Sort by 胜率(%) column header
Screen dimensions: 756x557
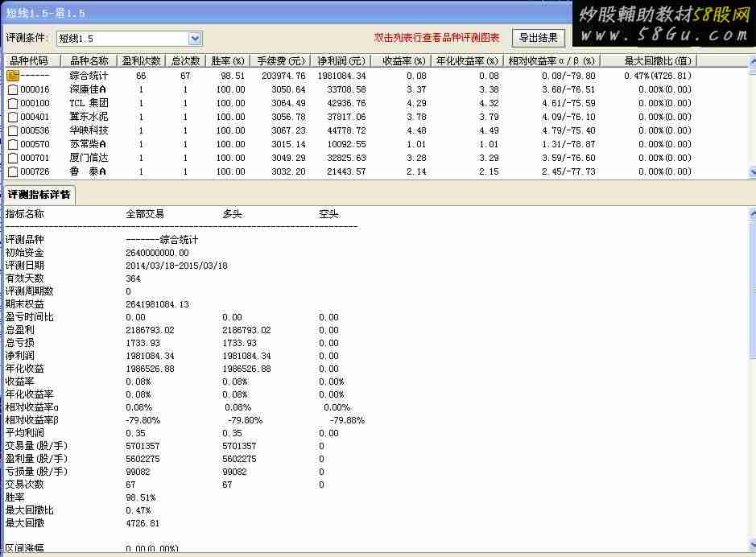pos(228,60)
